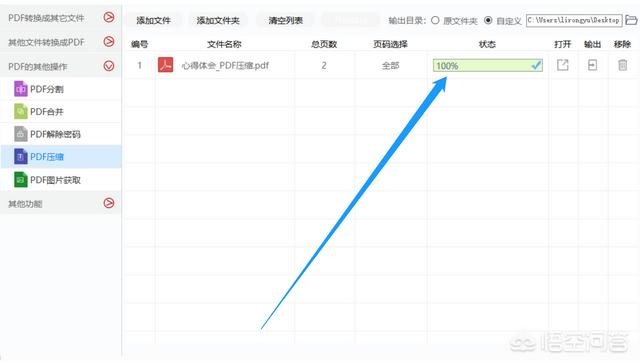Edit the output directory path field
Screen dimensions: 640x364
pos(574,20)
